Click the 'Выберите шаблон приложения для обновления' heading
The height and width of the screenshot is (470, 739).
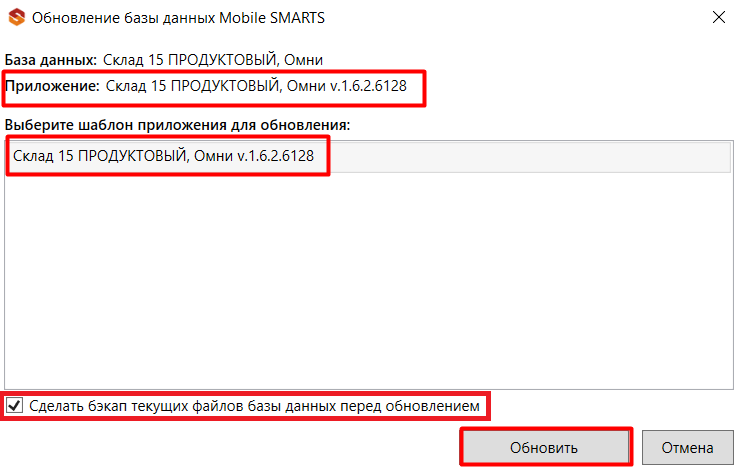tap(177, 125)
